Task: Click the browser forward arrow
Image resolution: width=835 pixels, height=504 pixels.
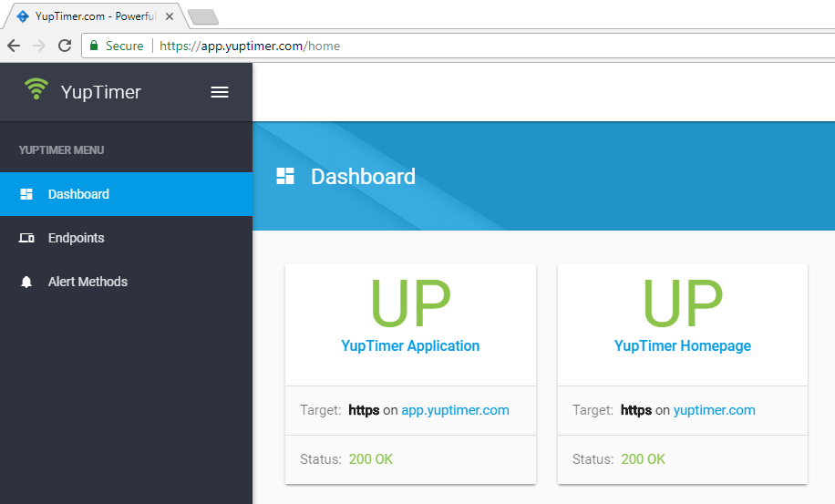Action: tap(39, 46)
